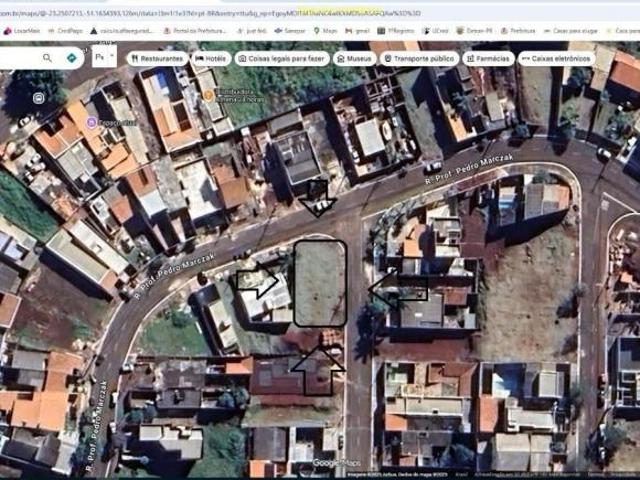Image resolution: width=640 pixels, height=480 pixels.
Task: Open the LocarMais bookmark
Action: (x=22, y=31)
